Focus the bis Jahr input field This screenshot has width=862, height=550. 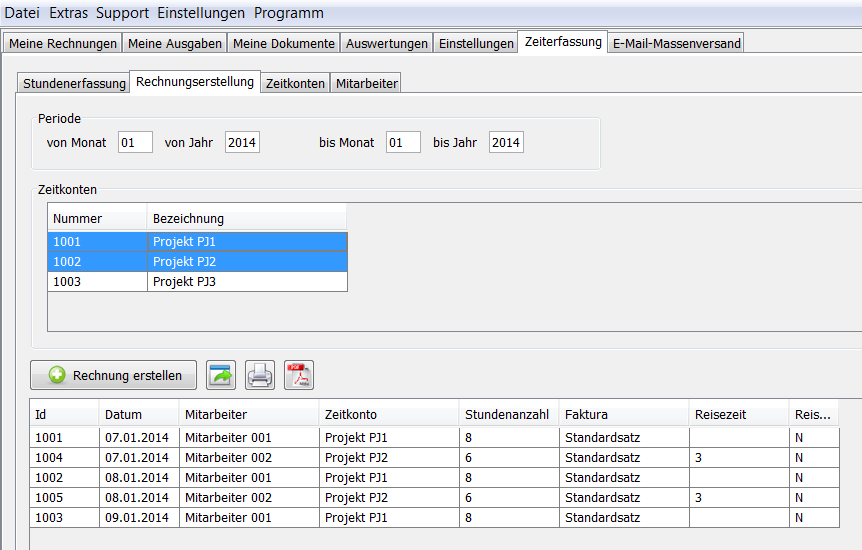tap(506, 143)
